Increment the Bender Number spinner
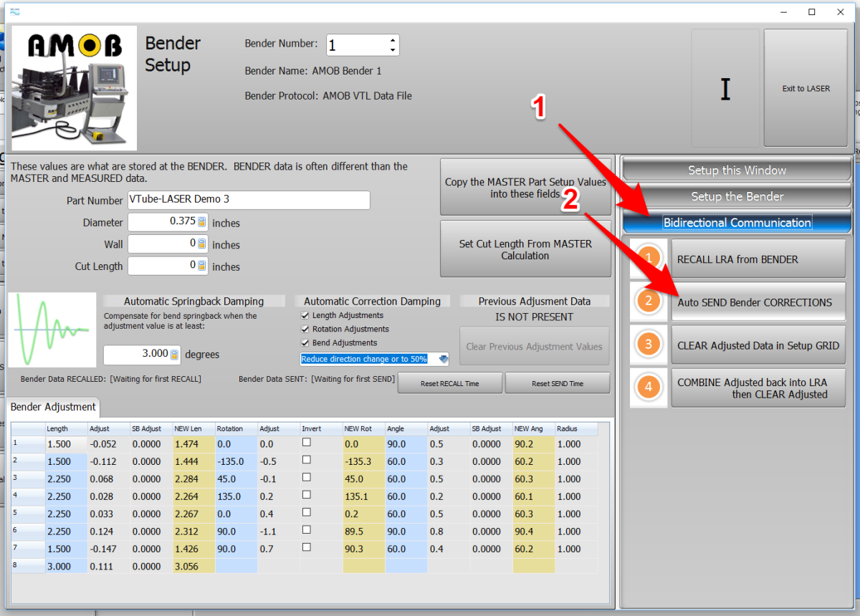 (x=393, y=41)
